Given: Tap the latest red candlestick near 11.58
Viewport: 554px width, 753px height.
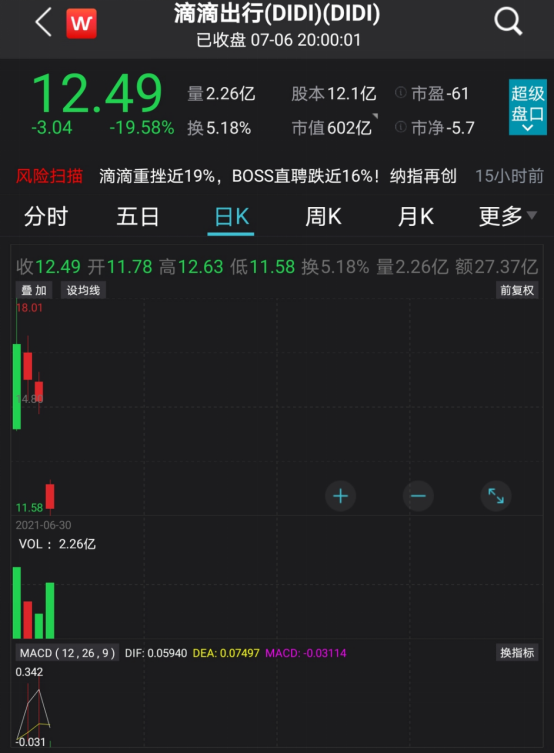Looking at the screenshot, I should pyautogui.click(x=50, y=496).
